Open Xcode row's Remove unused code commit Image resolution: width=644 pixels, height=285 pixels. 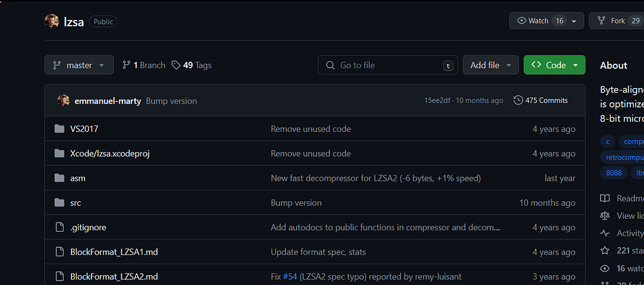[311, 153]
